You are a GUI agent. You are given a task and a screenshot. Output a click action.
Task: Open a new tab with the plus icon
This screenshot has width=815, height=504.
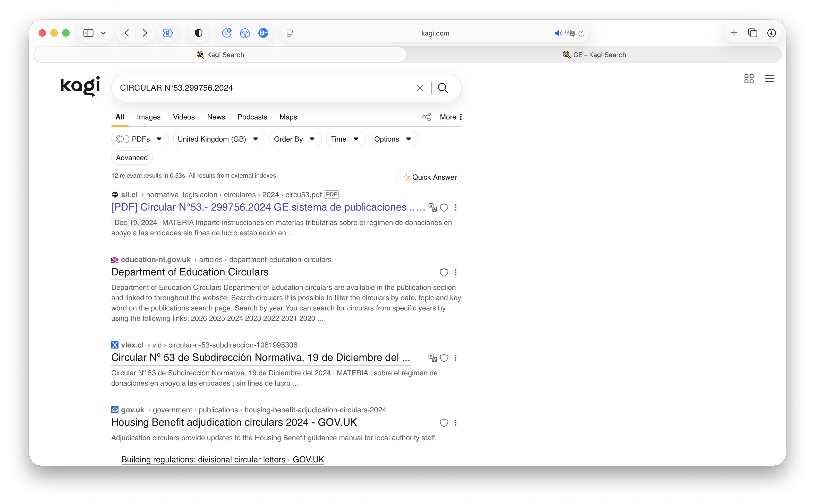point(734,33)
